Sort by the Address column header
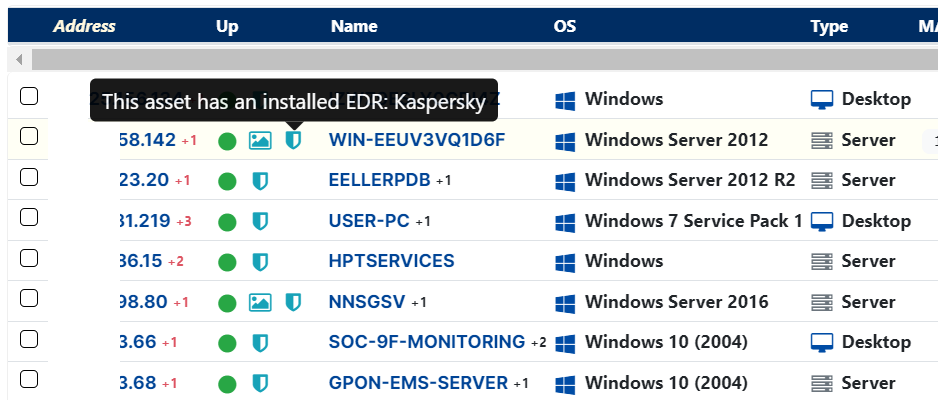 coord(84,27)
